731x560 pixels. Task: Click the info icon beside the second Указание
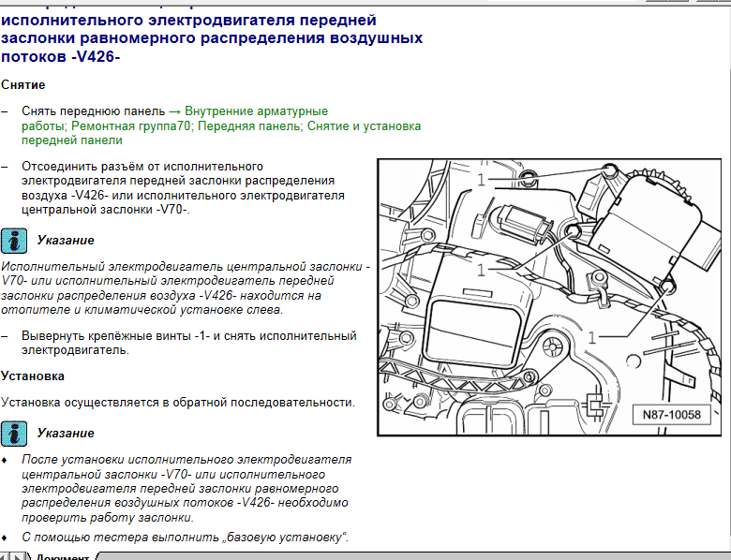(x=14, y=434)
